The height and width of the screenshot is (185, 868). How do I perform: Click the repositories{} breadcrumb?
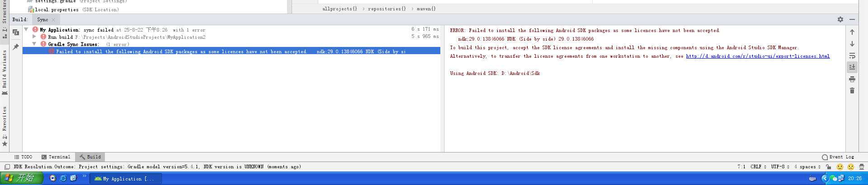tap(387, 9)
